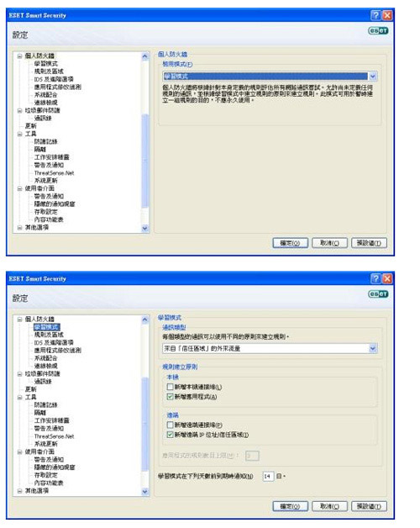Click the ESET logo in the lower dialog
Screen dimensions: 420x528
(378, 294)
